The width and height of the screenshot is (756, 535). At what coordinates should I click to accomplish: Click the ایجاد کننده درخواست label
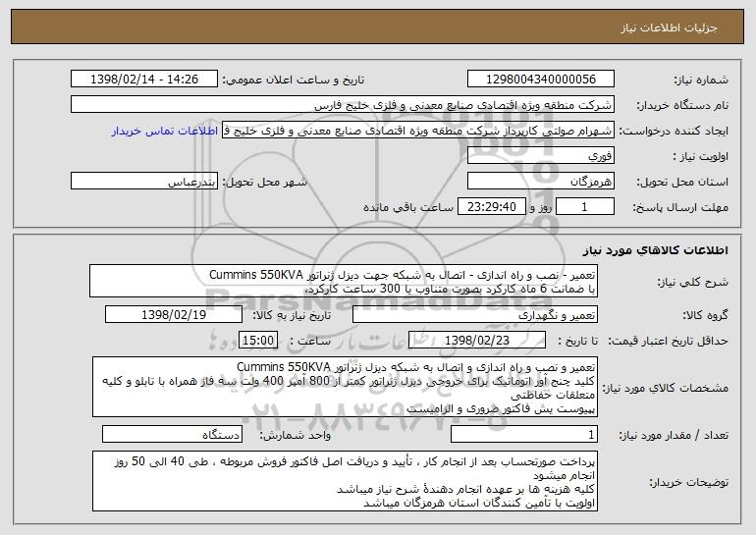pos(674,132)
